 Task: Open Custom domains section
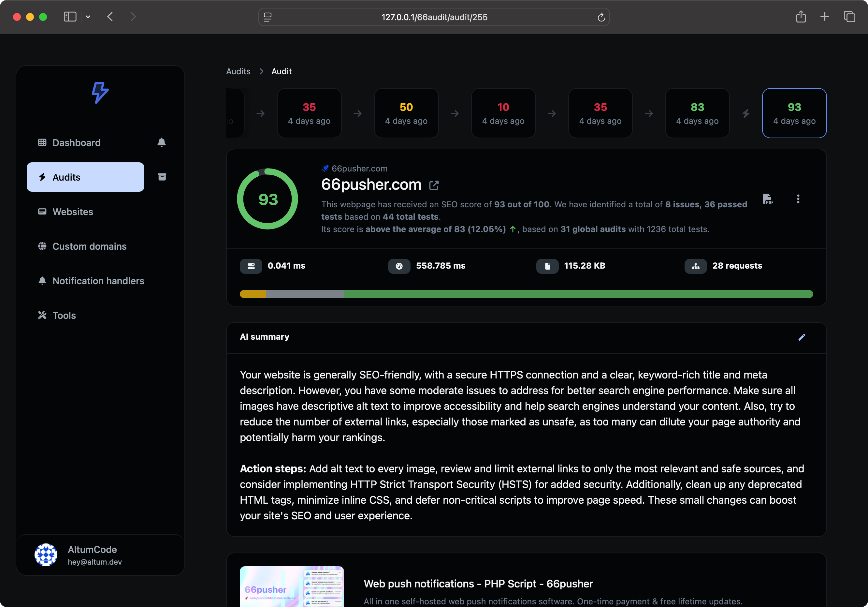point(89,246)
